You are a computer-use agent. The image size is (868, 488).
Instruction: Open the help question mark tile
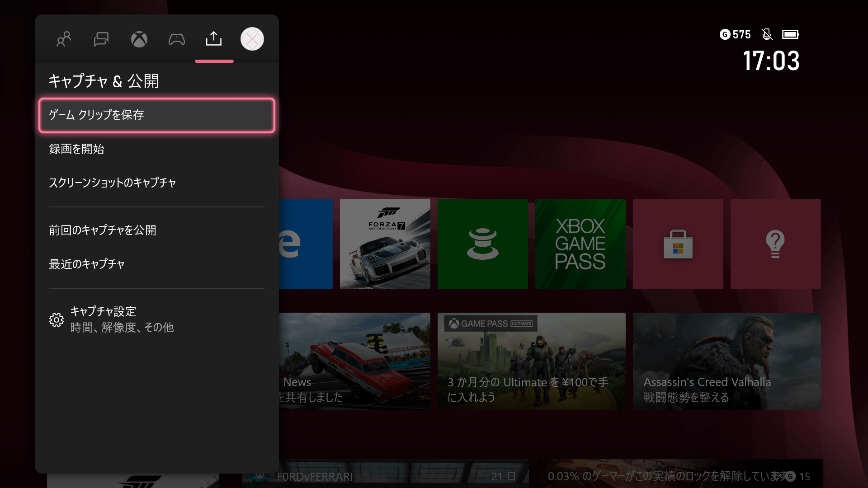(776, 244)
